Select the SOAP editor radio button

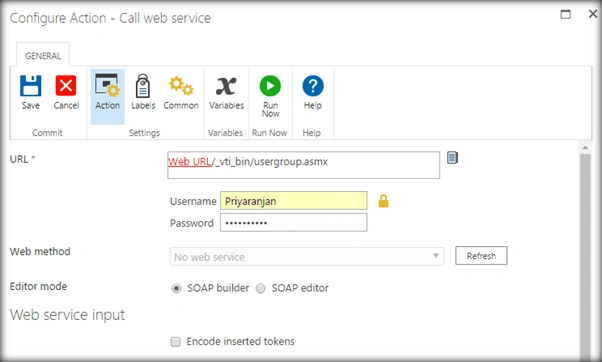(x=261, y=288)
